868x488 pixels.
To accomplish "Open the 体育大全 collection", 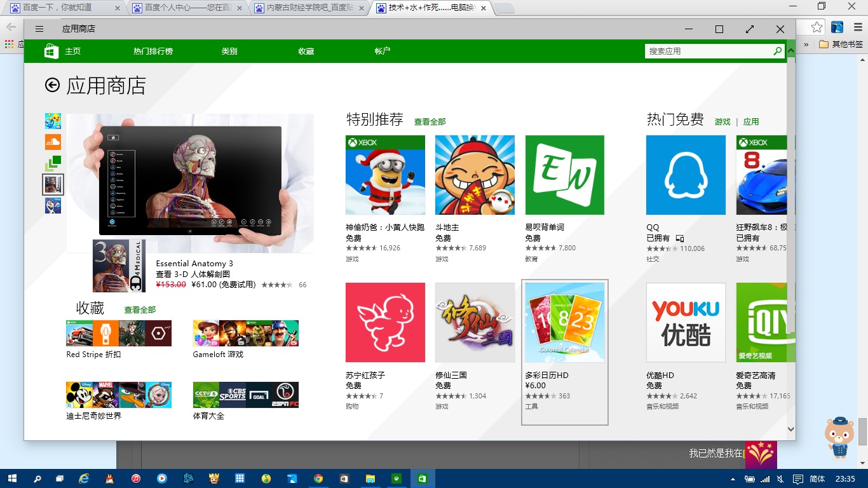I will [x=246, y=401].
